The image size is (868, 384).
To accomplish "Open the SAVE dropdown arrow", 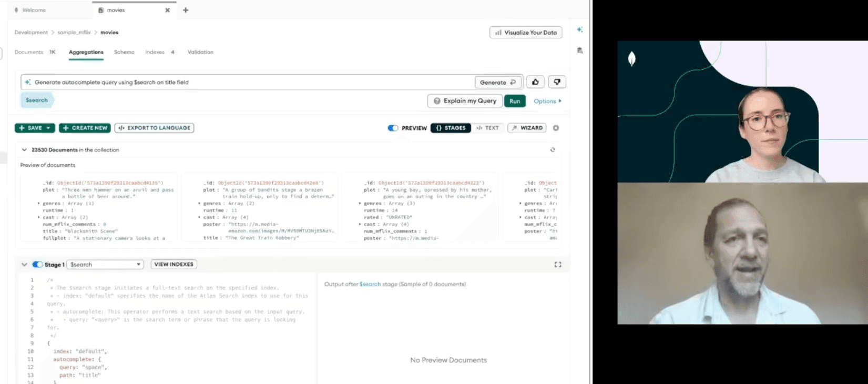I will 48,128.
